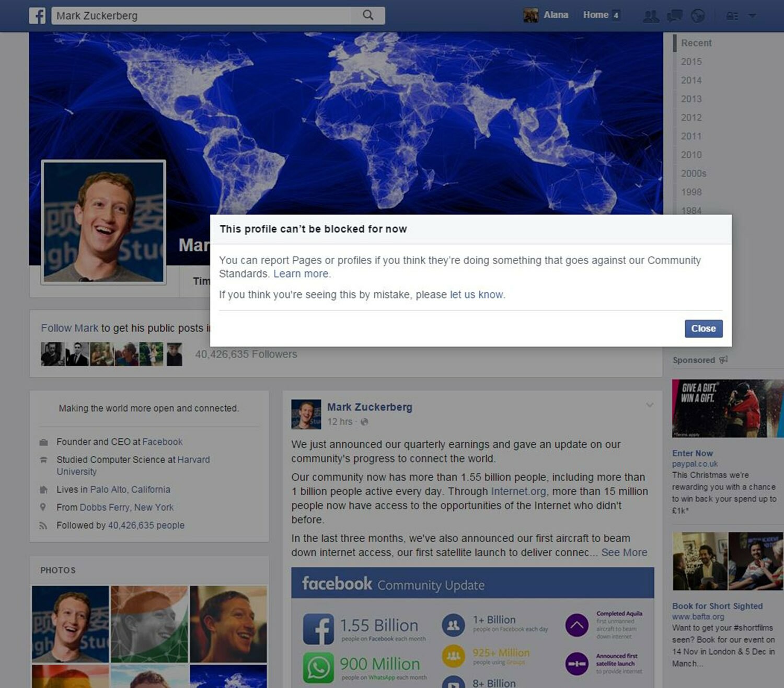This screenshot has height=688, width=784.
Task: Click the home icon beside Lives in
Action: point(43,490)
